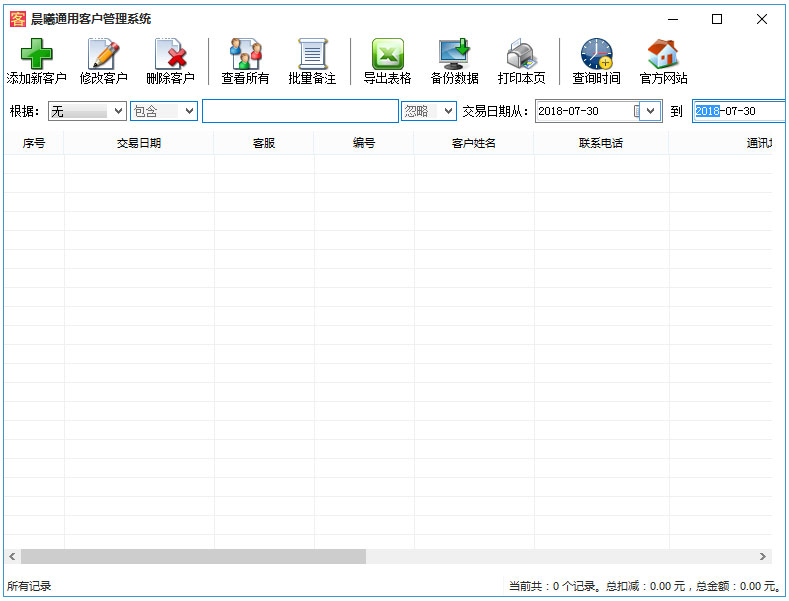Click the green plus Add New Customer icon
The image size is (789, 601).
[36, 61]
